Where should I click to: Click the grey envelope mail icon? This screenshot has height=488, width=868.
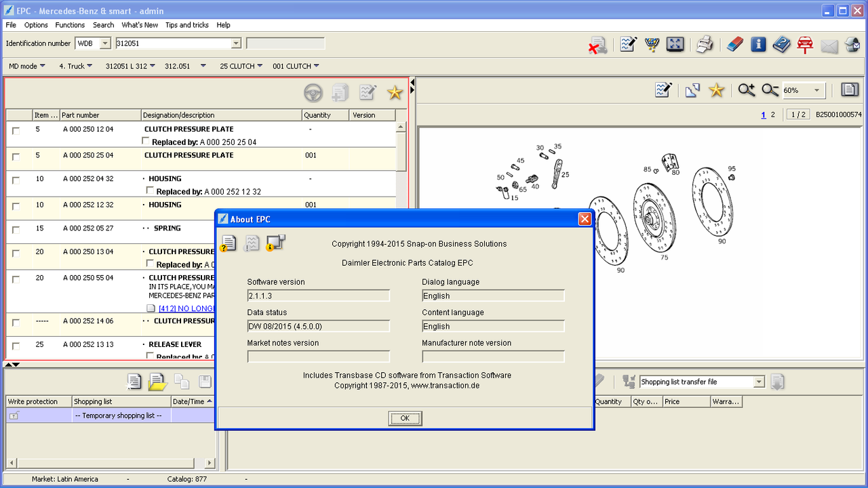(829, 45)
